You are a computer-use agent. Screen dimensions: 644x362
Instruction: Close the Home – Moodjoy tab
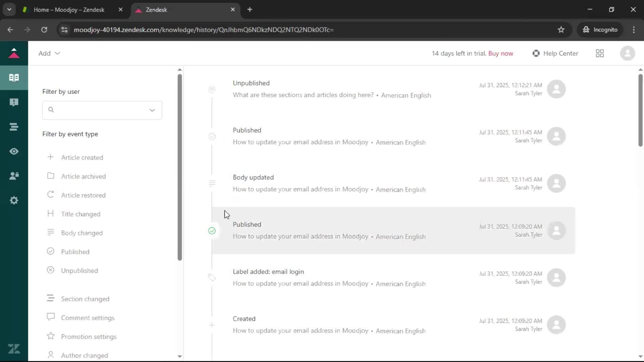click(120, 10)
